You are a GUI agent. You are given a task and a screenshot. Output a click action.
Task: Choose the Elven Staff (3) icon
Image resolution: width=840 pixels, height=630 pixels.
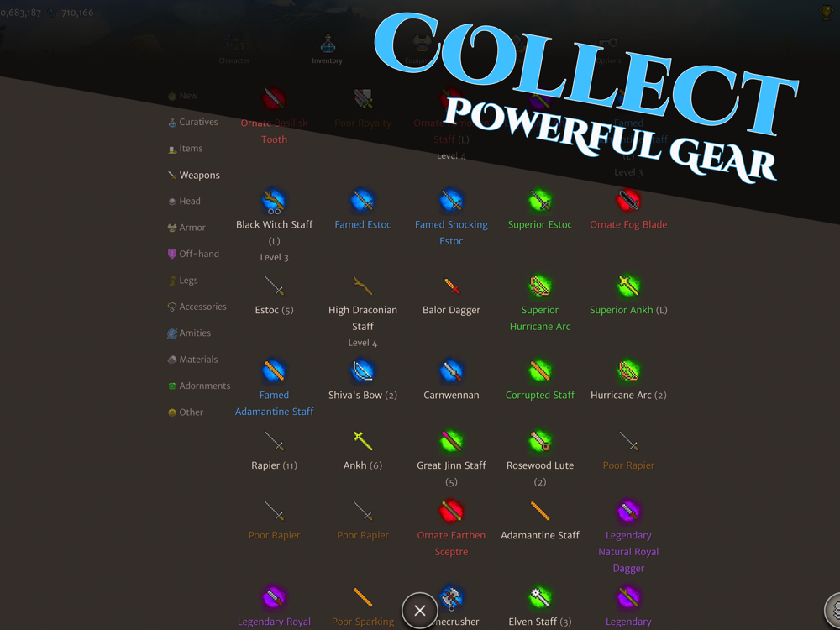540,597
